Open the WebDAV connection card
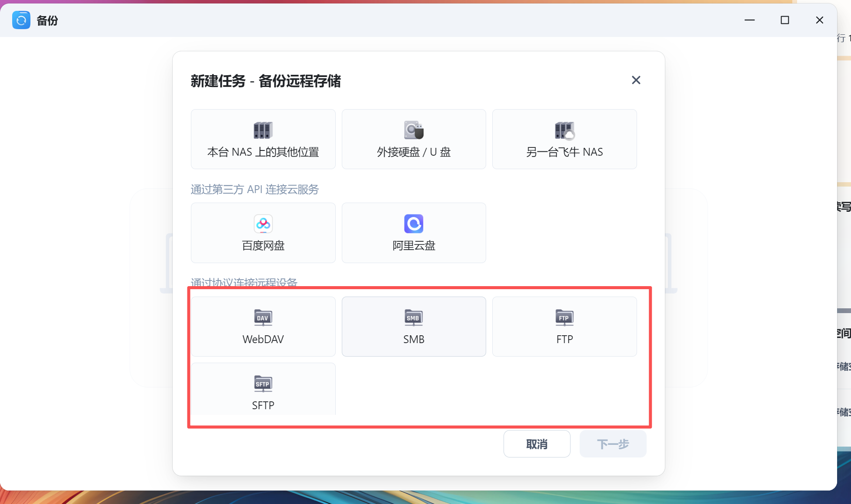Viewport: 851px width, 504px height. pyautogui.click(x=263, y=327)
